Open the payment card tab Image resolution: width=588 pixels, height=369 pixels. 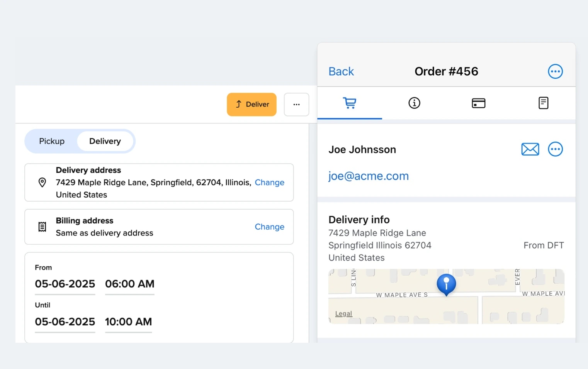point(479,103)
